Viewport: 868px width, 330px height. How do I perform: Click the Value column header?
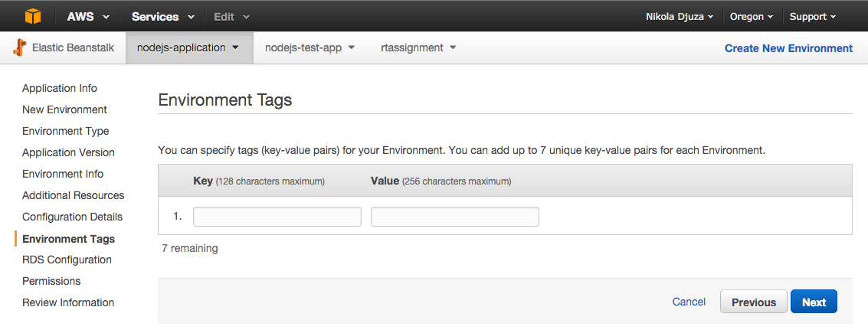[x=441, y=181]
